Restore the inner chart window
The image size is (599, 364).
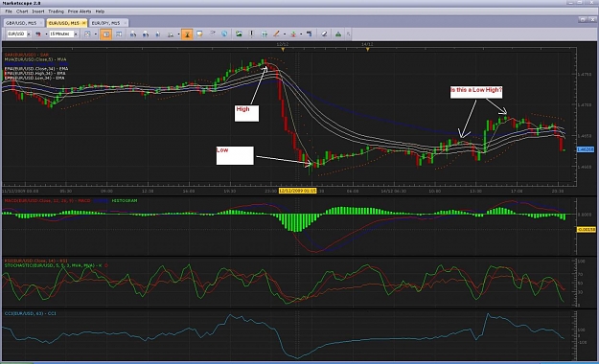click(583, 19)
